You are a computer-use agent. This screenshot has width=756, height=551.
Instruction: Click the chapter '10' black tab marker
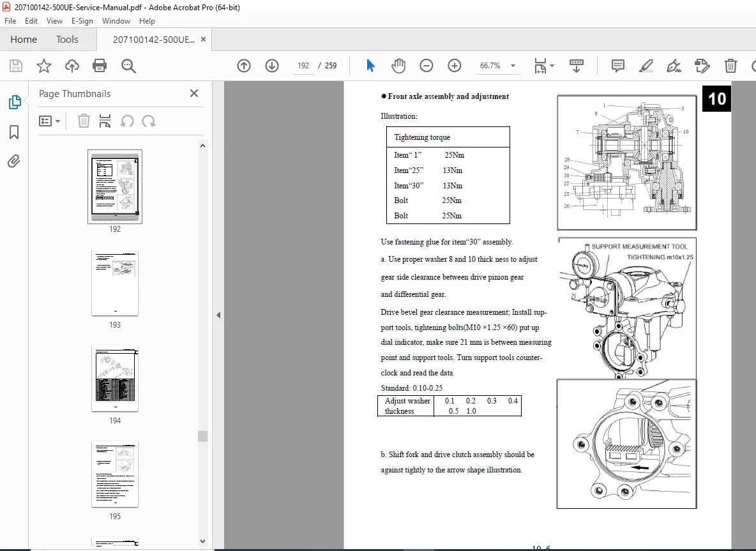pos(716,99)
